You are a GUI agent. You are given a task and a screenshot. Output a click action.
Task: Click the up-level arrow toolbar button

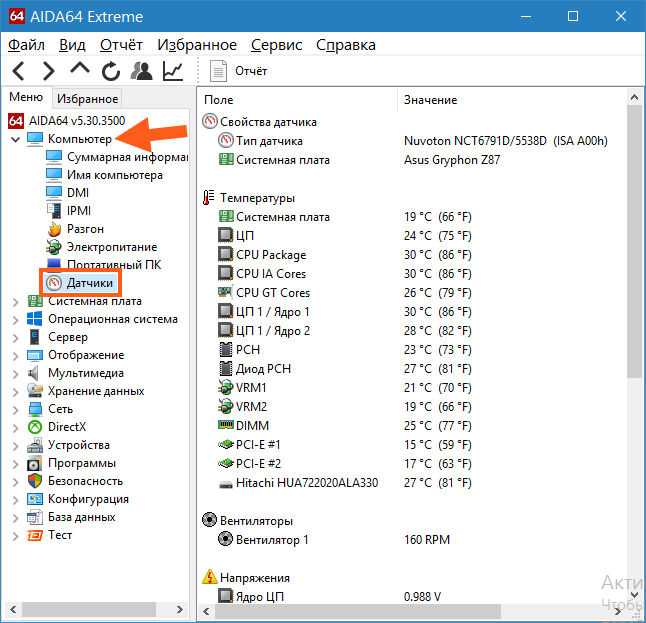80,68
